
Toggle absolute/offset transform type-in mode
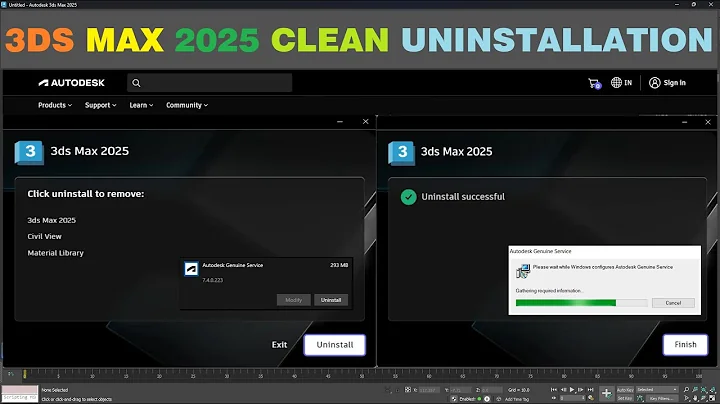tap(408, 390)
